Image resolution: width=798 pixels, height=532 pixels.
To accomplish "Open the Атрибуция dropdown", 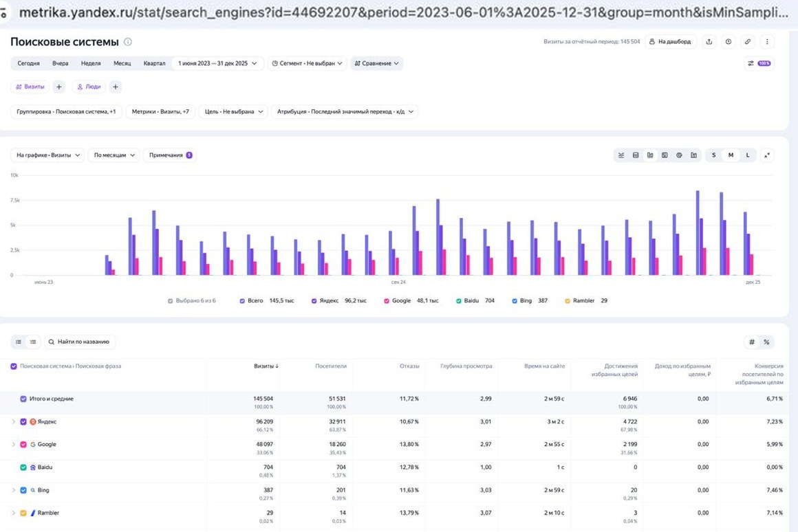I will pos(345,112).
